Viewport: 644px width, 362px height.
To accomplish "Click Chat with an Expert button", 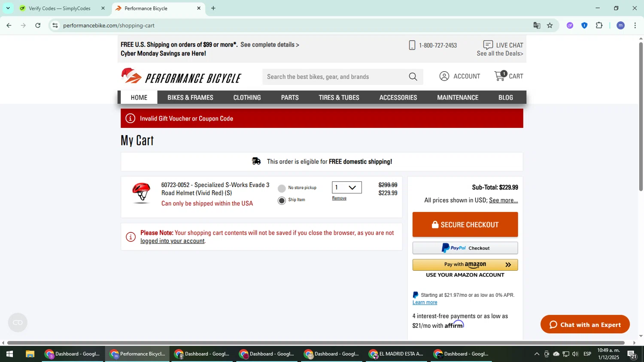I will click(585, 324).
